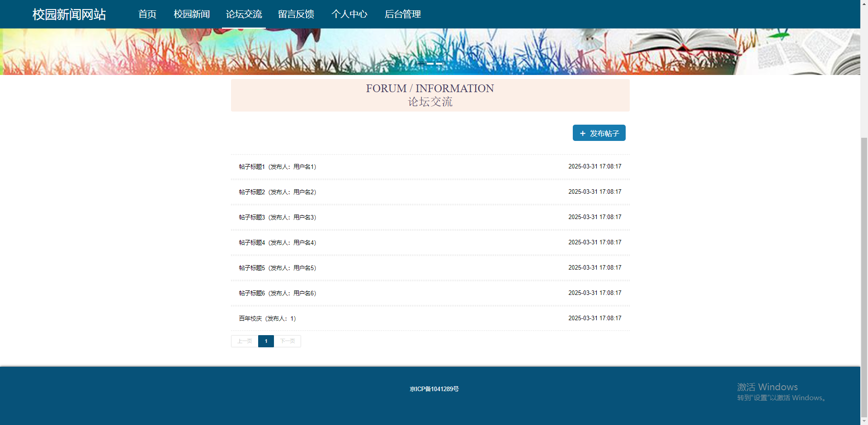Image resolution: width=868 pixels, height=425 pixels.
Task: Click the 京ICP备1041289号 footer link
Action: click(x=433, y=388)
